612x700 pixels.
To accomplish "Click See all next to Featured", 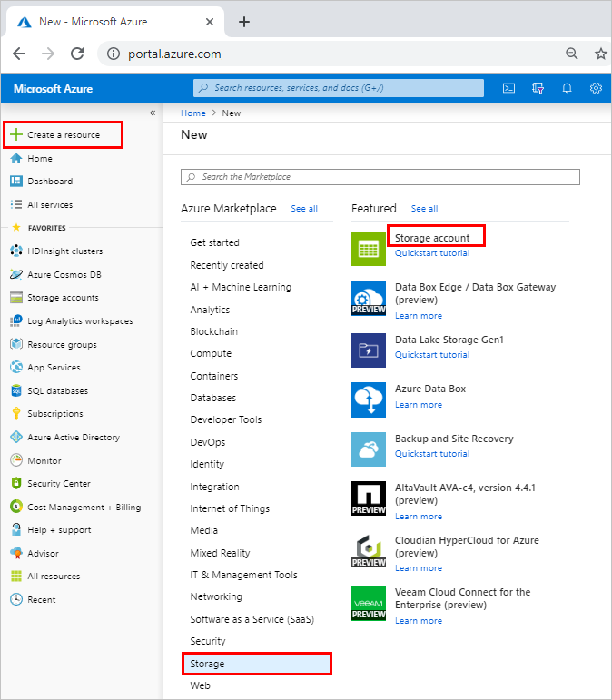I will pos(424,209).
